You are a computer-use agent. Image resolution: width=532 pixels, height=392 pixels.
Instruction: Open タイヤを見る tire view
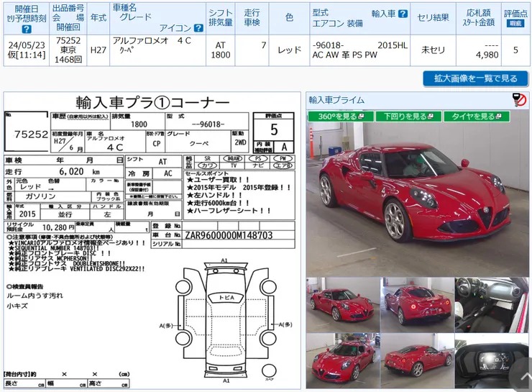(475, 116)
